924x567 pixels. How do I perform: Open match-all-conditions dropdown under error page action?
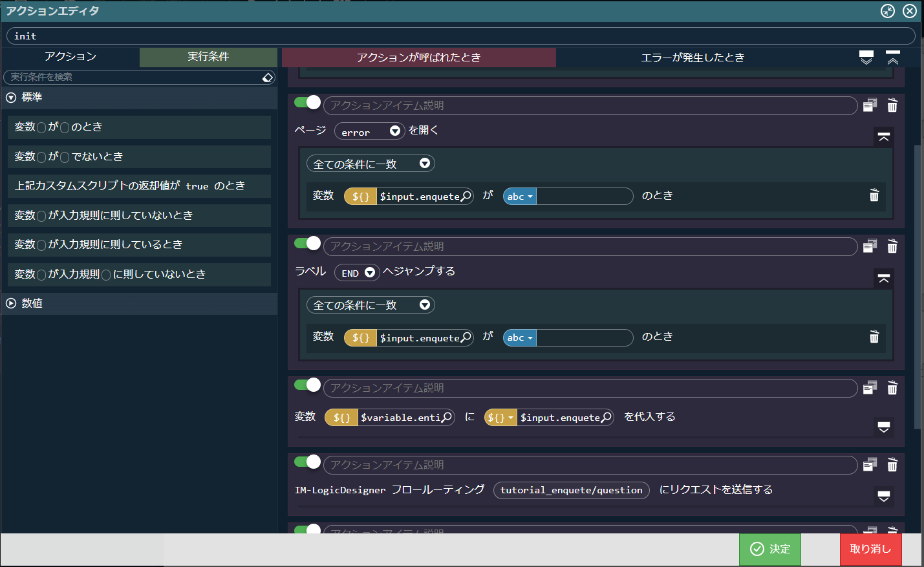pos(371,164)
